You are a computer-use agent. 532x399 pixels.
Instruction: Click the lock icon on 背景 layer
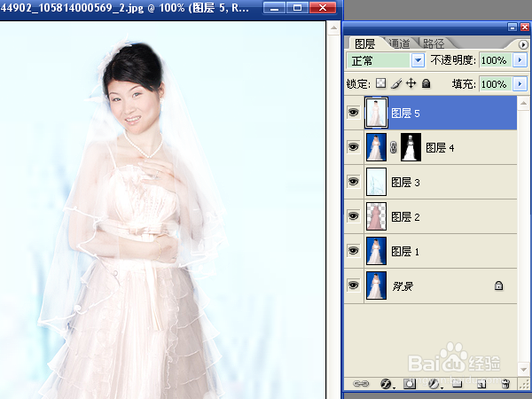pyautogui.click(x=498, y=286)
